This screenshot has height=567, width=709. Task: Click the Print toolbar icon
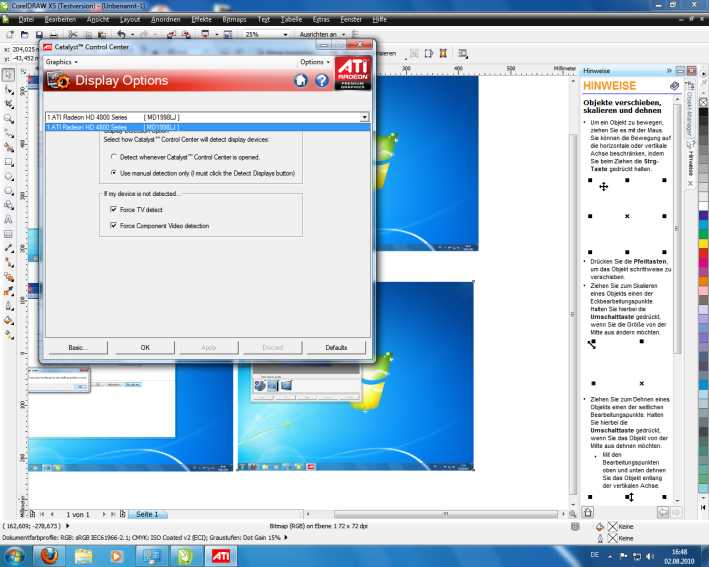pos(53,34)
